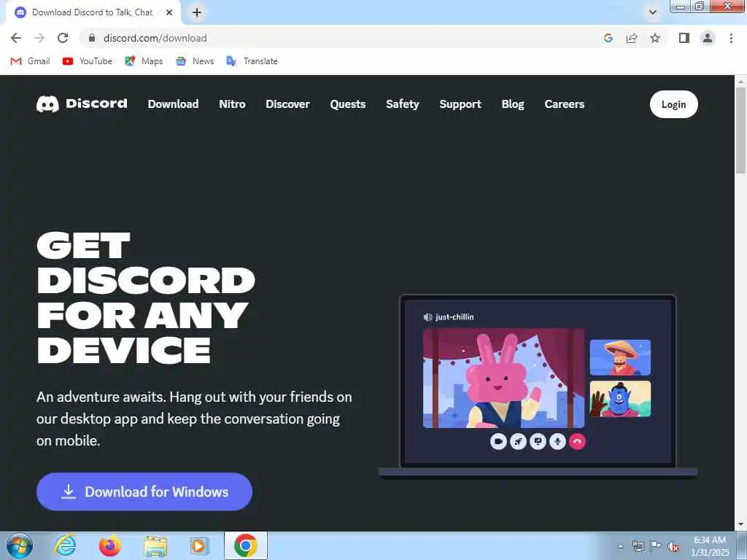Launch Firefox from the taskbar
The image size is (747, 560).
click(110, 545)
